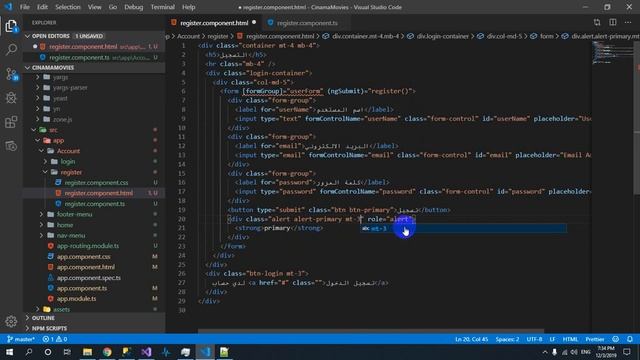Open the Extensions view in activity bar

click(11, 122)
